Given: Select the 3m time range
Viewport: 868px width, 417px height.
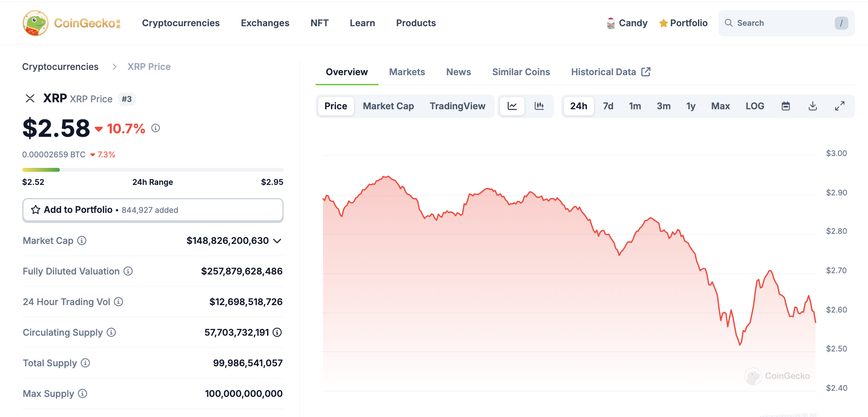Looking at the screenshot, I should point(663,106).
